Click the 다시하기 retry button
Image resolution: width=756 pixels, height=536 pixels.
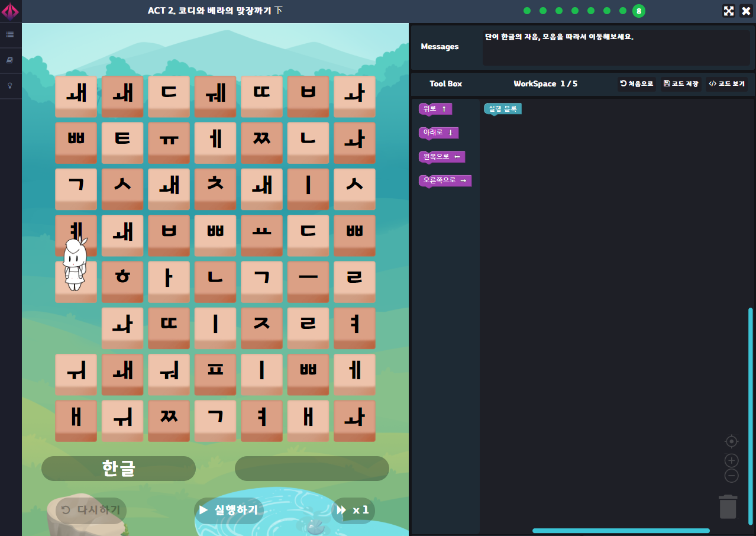pyautogui.click(x=91, y=510)
